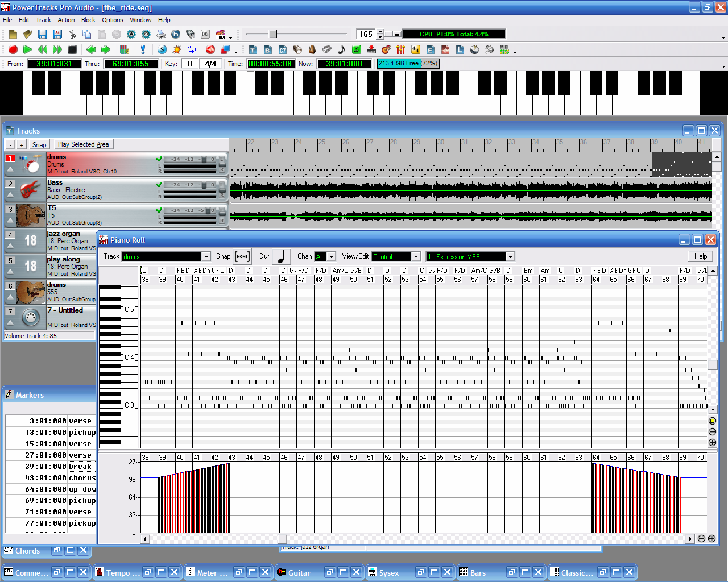Expand Bass track with triangle arrow

(x=10, y=194)
